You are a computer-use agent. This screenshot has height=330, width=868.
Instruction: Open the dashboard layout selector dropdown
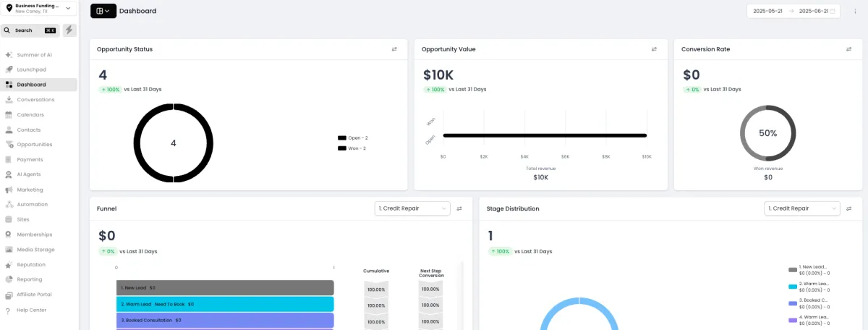click(103, 11)
